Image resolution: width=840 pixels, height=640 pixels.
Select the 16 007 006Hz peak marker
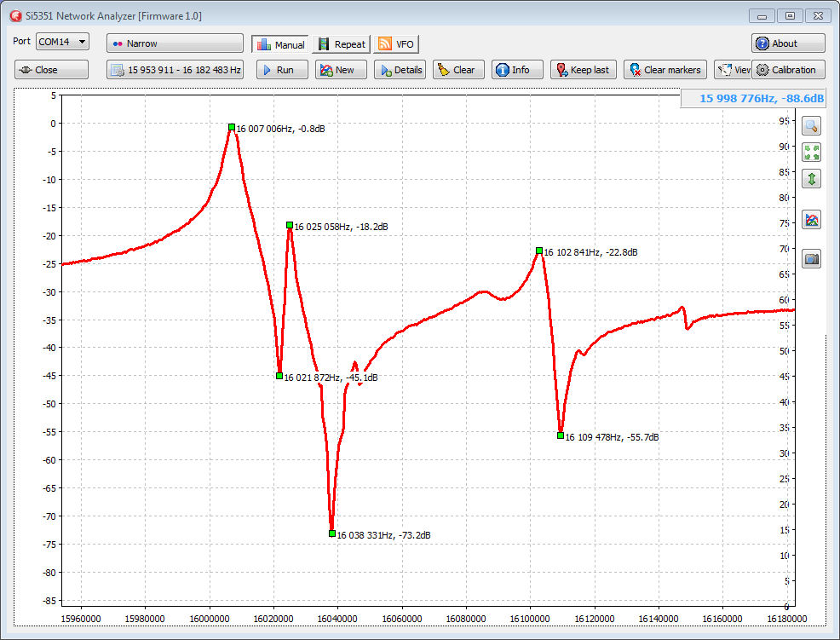pyautogui.click(x=232, y=127)
